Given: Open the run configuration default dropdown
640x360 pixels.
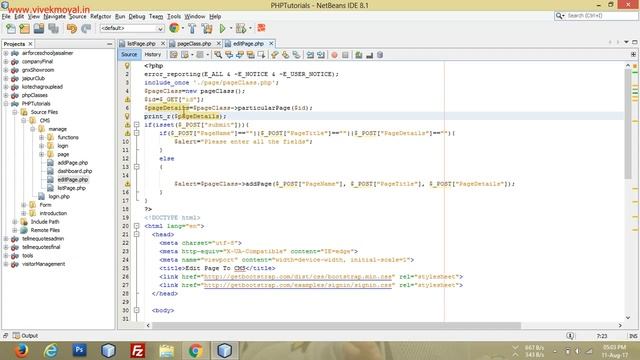Looking at the screenshot, I should pyautogui.click(x=132, y=28).
